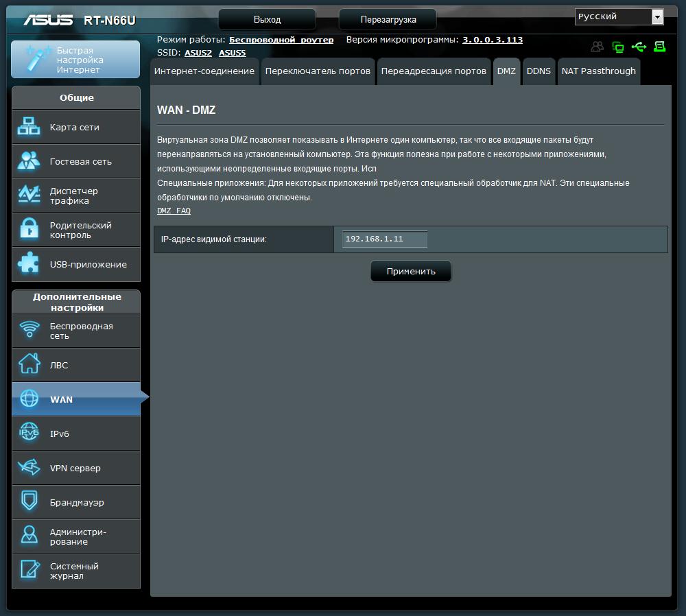Click the WAN - DMZ page heading

[x=187, y=110]
